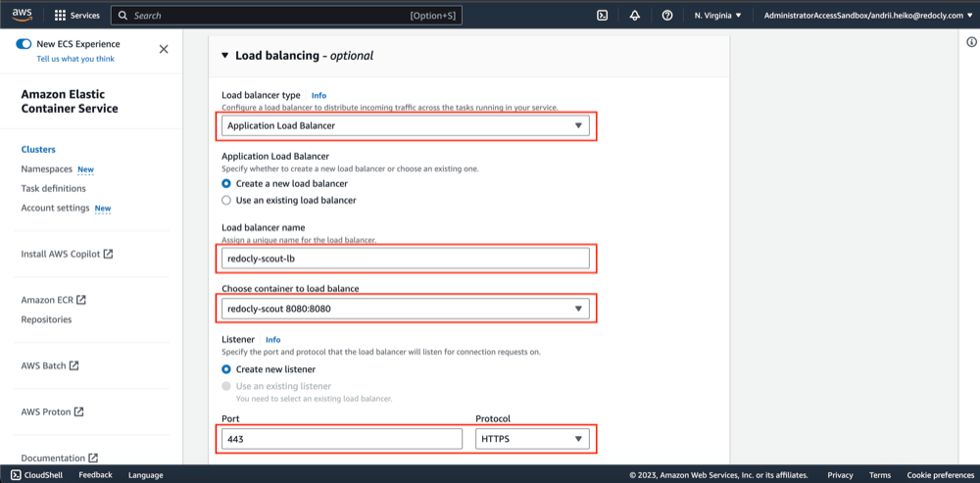
Task: Open Info link for Load balancer type
Action: click(x=318, y=96)
